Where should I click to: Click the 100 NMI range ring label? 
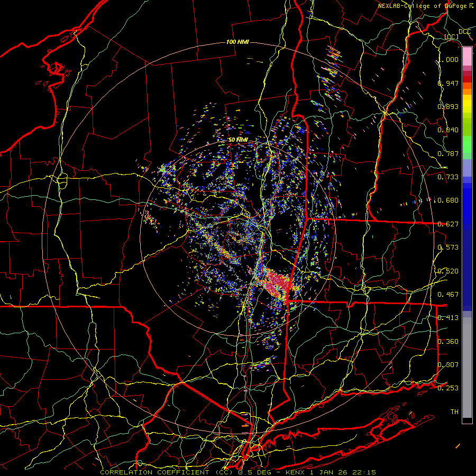(237, 42)
